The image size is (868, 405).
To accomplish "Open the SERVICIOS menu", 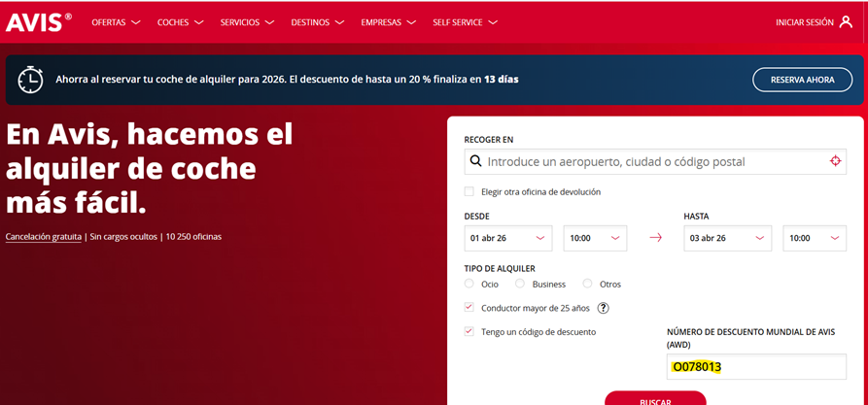I will [248, 22].
